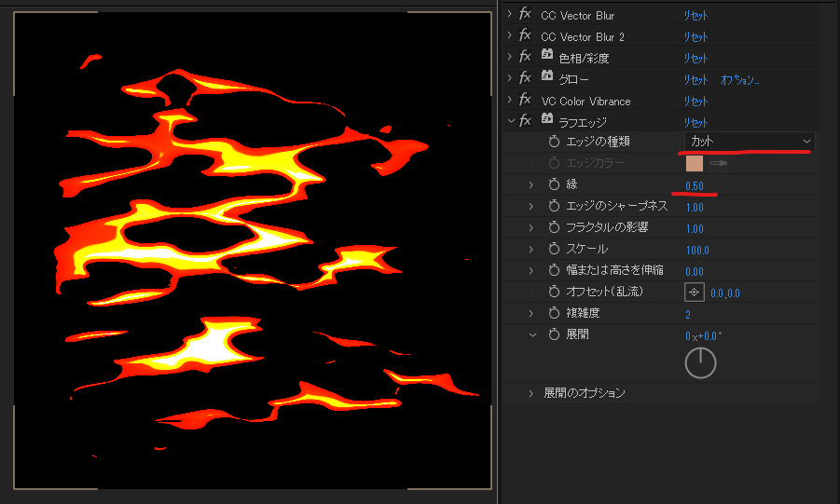Click 32-bit icon beside 色相/彩度

547,53
